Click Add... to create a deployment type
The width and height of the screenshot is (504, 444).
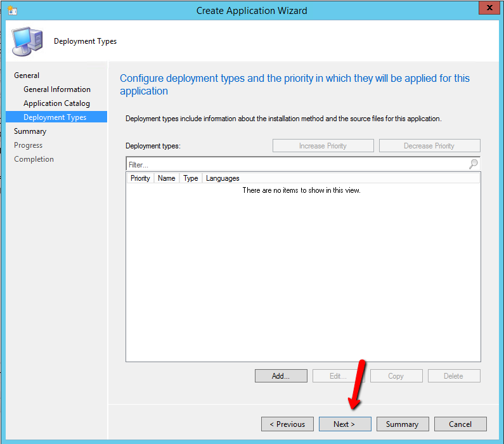(x=281, y=376)
